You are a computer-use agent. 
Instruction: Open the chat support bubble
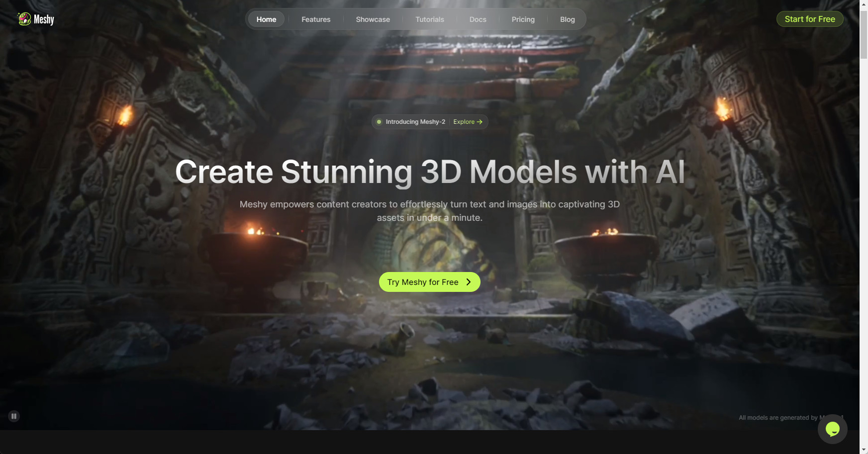(832, 429)
